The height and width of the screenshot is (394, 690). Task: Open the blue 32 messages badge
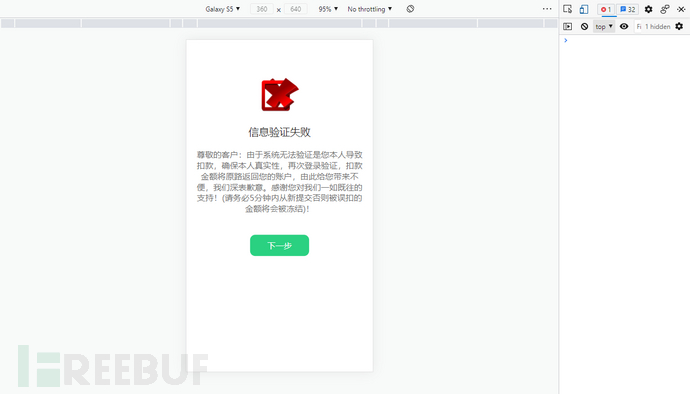627,9
